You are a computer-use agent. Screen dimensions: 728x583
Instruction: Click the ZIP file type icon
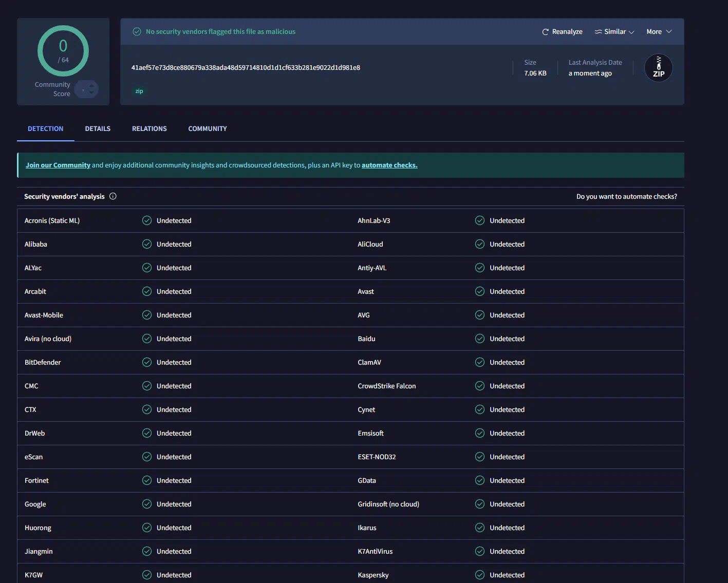point(658,68)
